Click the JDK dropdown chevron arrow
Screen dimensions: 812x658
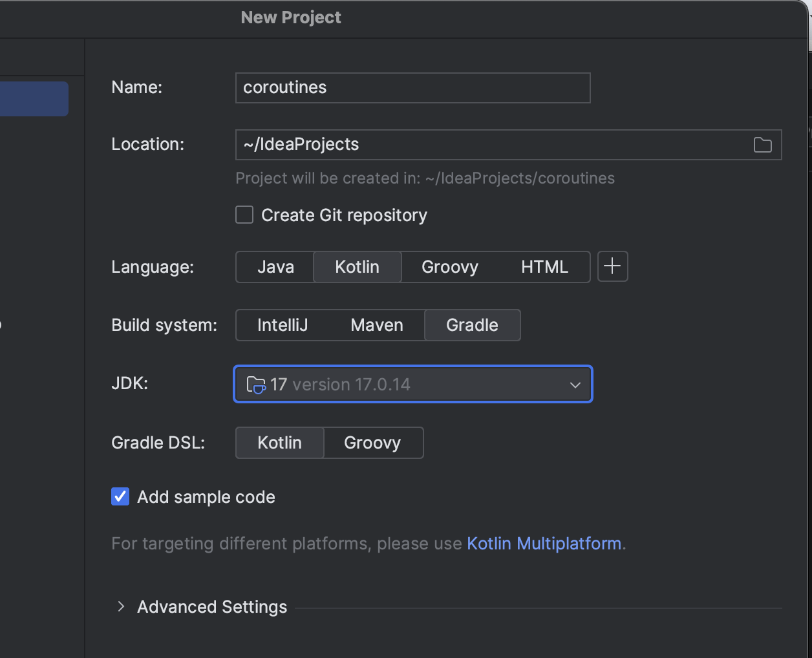click(x=575, y=385)
